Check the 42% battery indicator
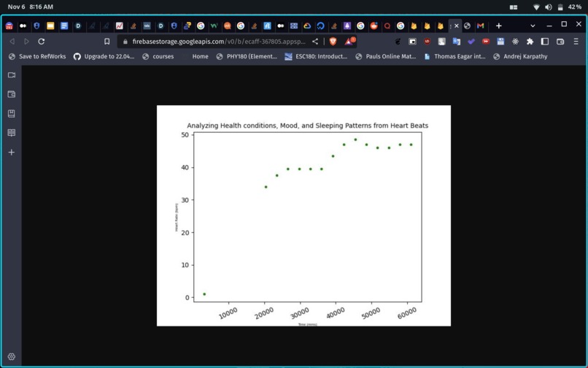The height and width of the screenshot is (368, 588). (x=570, y=7)
